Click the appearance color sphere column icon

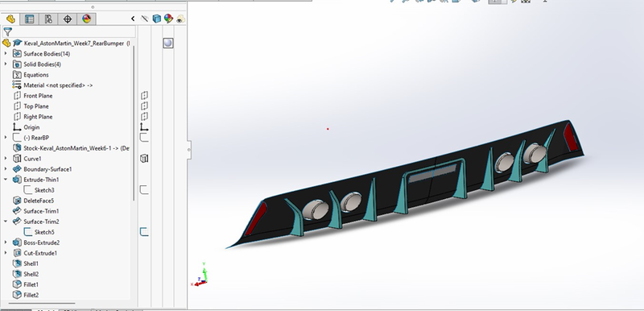(x=168, y=19)
